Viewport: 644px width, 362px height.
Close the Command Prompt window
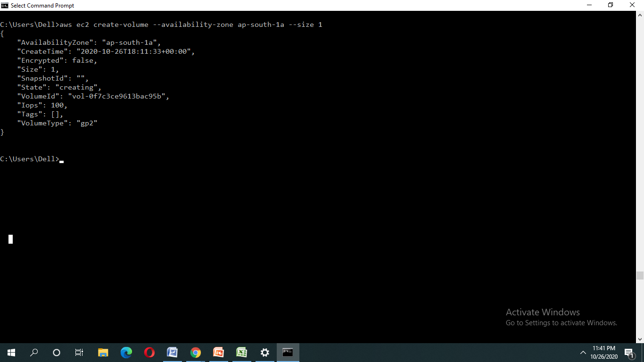tap(633, 5)
